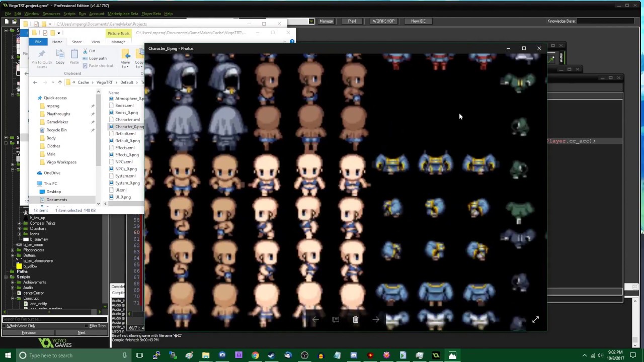Go to next image in Photos viewer

pos(376,319)
